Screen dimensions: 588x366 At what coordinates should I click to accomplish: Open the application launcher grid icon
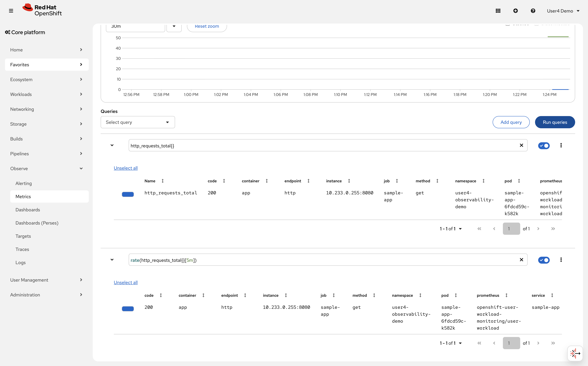498,11
